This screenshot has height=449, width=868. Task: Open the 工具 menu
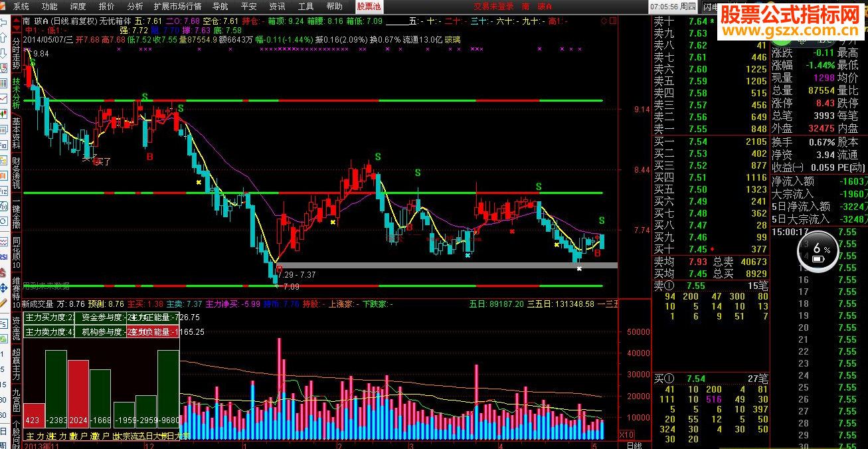[x=306, y=6]
